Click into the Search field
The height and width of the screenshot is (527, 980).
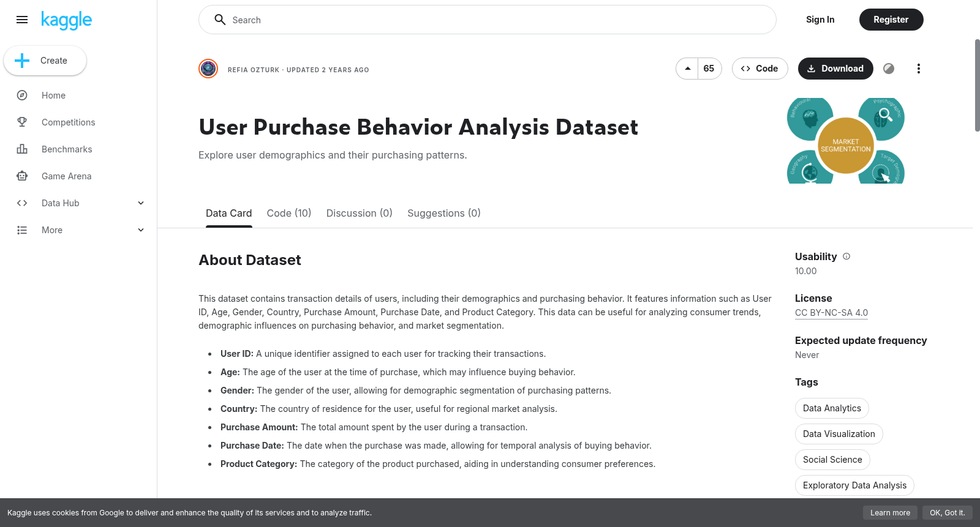tap(488, 20)
